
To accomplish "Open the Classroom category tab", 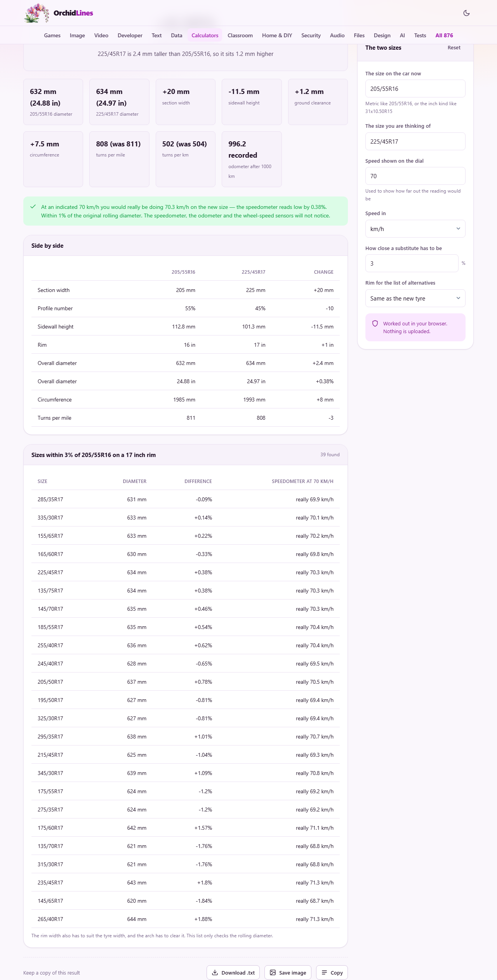I will click(x=240, y=35).
